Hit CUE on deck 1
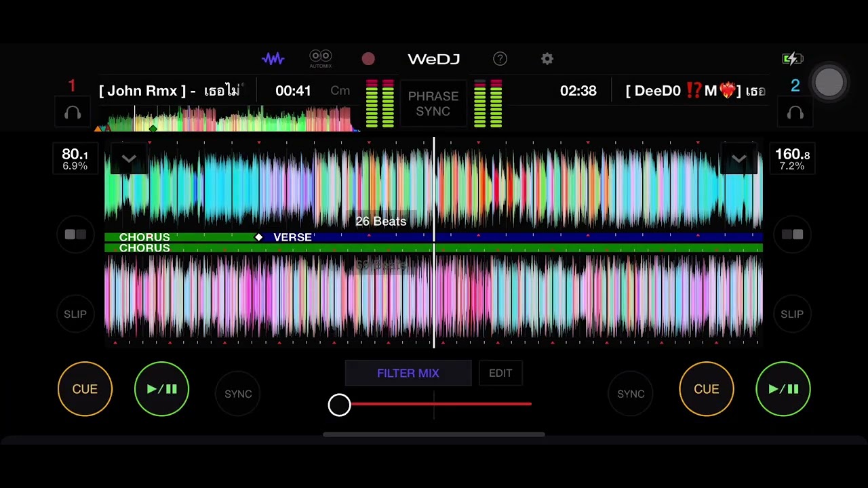This screenshot has height=488, width=868. (85, 389)
